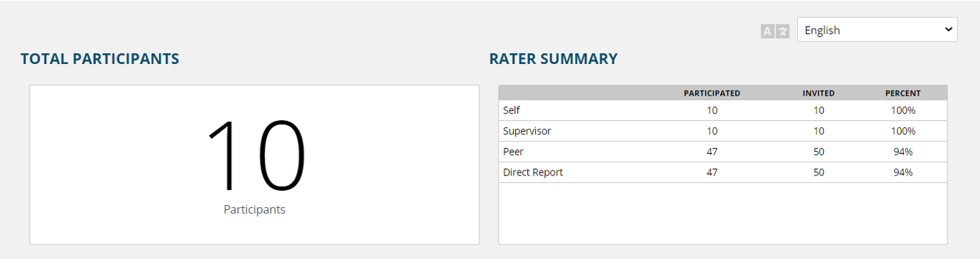The height and width of the screenshot is (259, 980).
Task: Click the PARTICIPATED column header
Action: pos(712,94)
